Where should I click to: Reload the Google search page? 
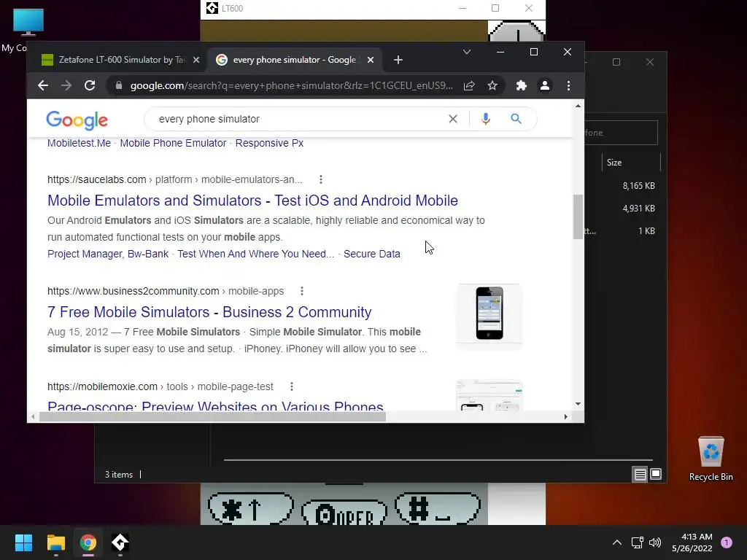pyautogui.click(x=90, y=86)
